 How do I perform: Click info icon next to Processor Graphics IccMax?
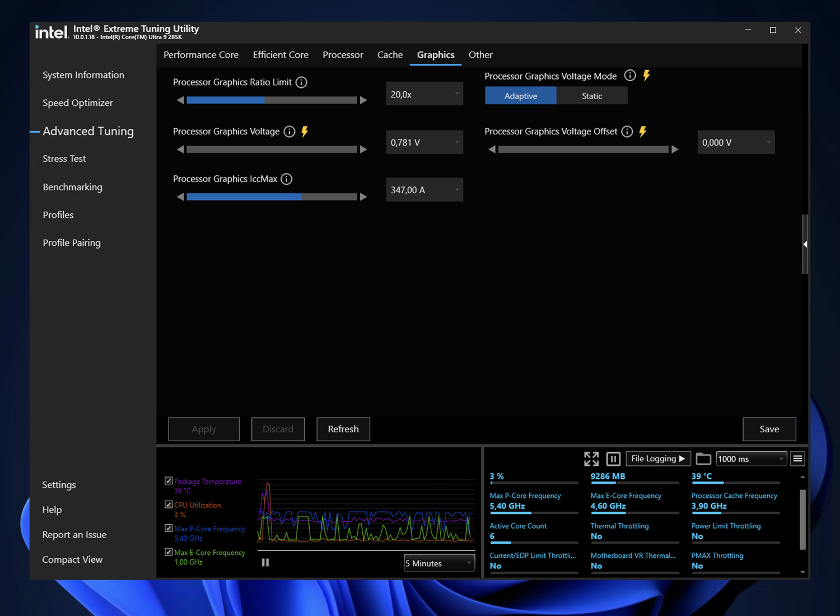coord(287,179)
